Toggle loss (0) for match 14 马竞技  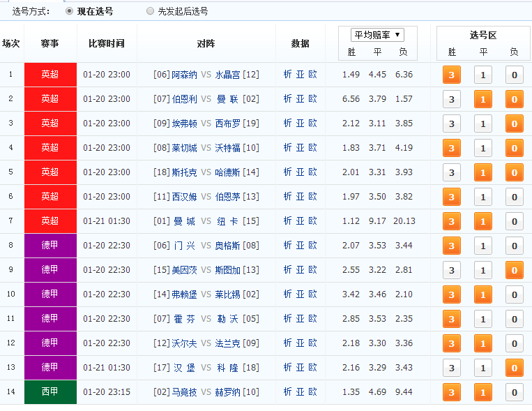(515, 392)
